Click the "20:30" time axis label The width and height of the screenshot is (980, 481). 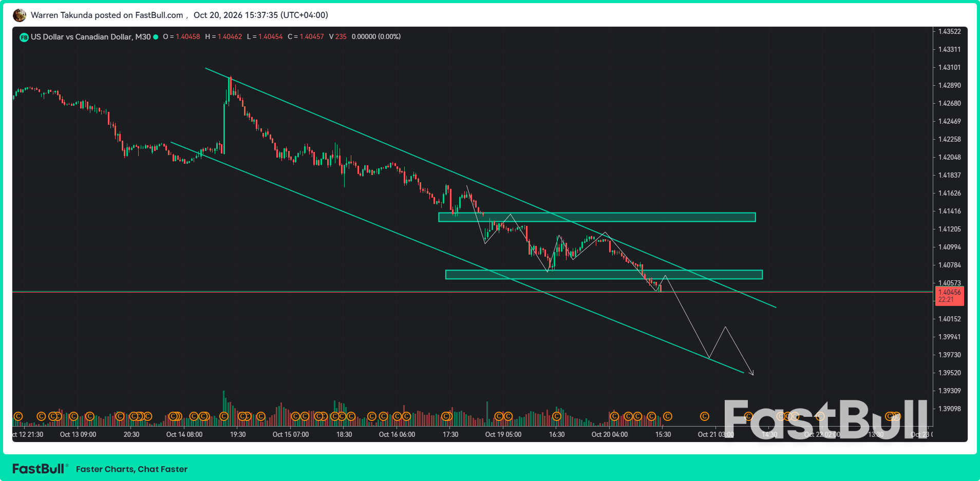[131, 435]
